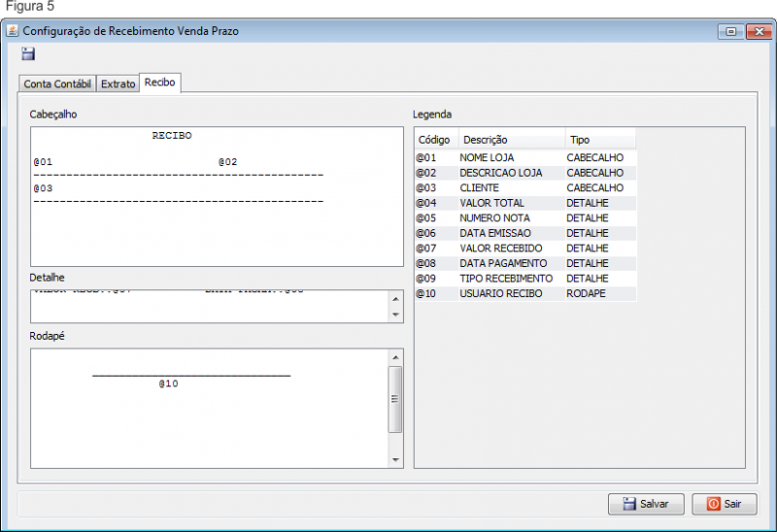
Task: Select the NUMERO NOTA cell
Action: [512, 218]
